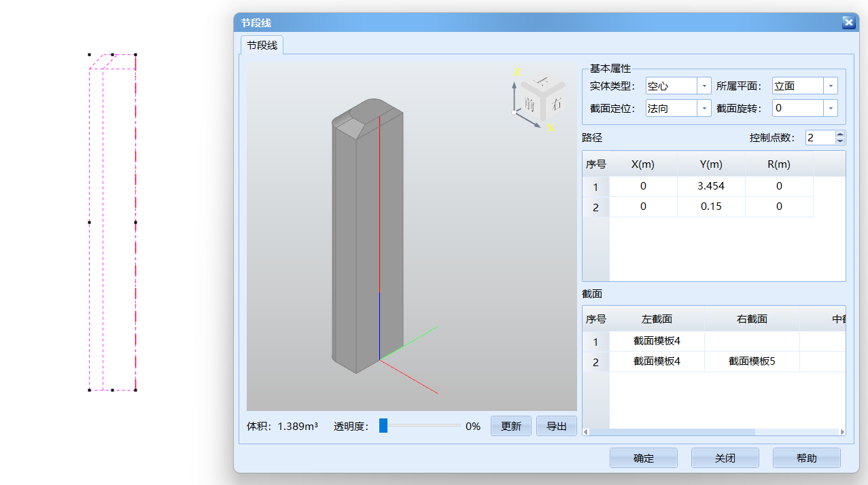Close the 节段线 dialog with X
Screen dimensions: 868x485
click(x=848, y=22)
